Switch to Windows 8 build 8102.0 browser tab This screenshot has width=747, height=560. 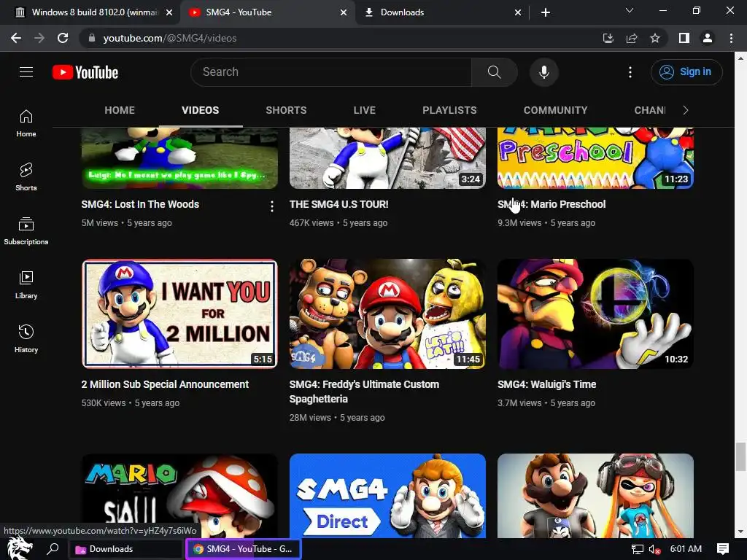click(x=88, y=12)
